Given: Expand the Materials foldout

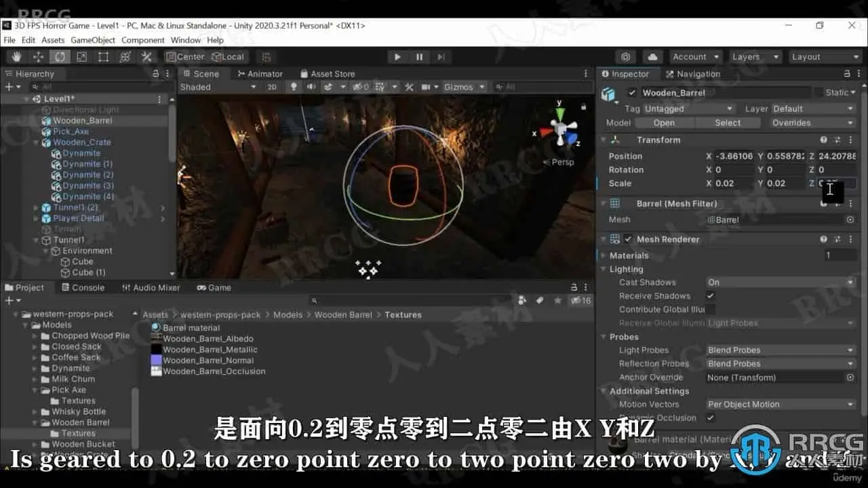Looking at the screenshot, I should 604,256.
